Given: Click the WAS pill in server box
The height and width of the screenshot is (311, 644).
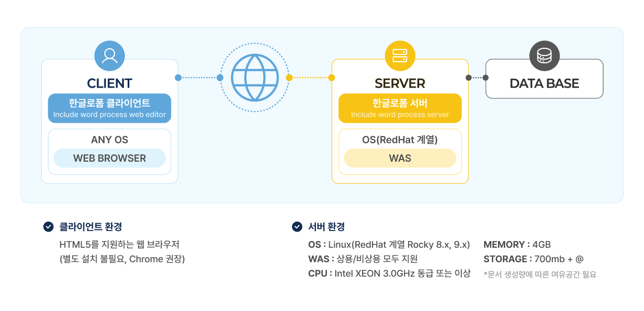Looking at the screenshot, I should click(x=400, y=158).
